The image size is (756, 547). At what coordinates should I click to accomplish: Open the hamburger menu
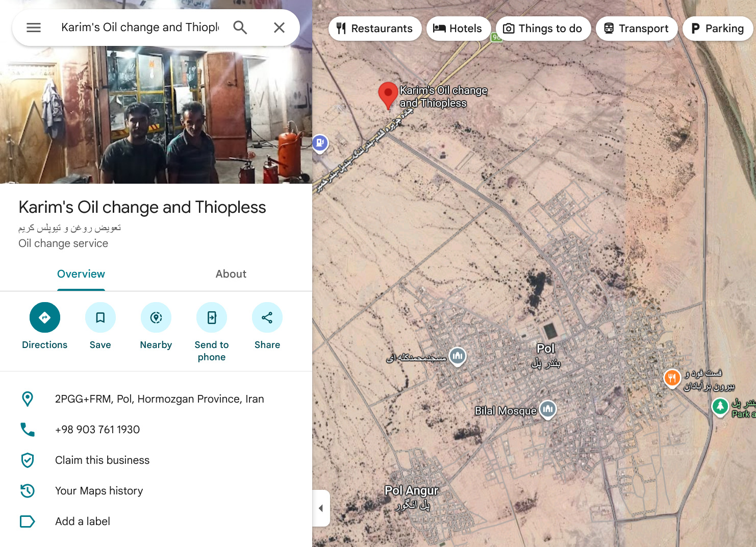point(34,28)
